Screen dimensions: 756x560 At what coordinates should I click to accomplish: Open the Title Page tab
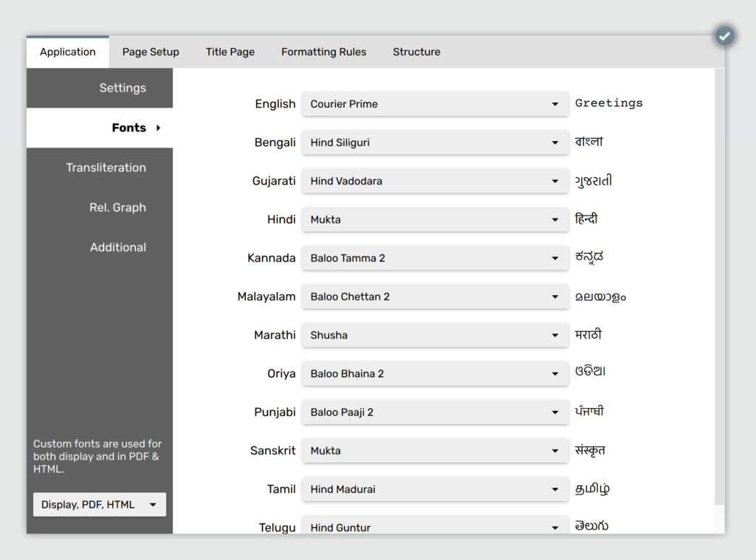click(x=230, y=52)
